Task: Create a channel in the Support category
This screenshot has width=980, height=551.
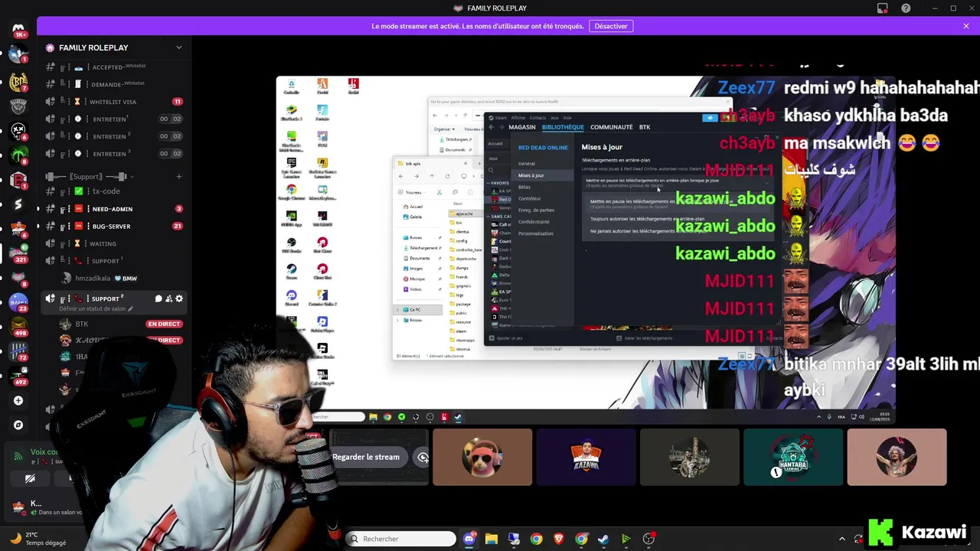Action: [178, 177]
